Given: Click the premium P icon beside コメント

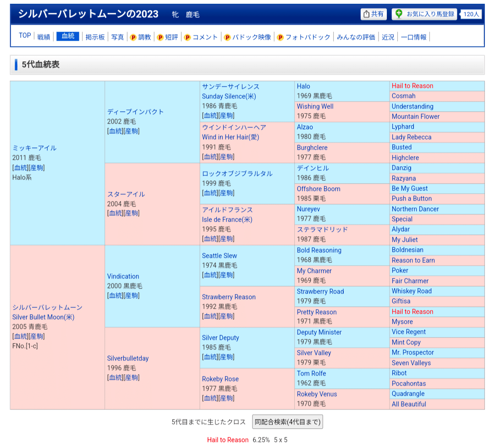Looking at the screenshot, I should pyautogui.click(x=187, y=37).
